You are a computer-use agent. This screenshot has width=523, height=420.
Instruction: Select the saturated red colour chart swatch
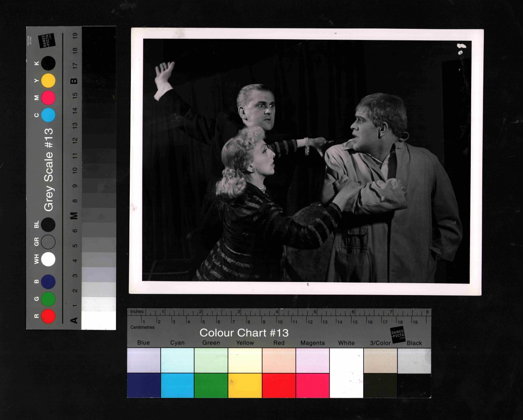279,386
